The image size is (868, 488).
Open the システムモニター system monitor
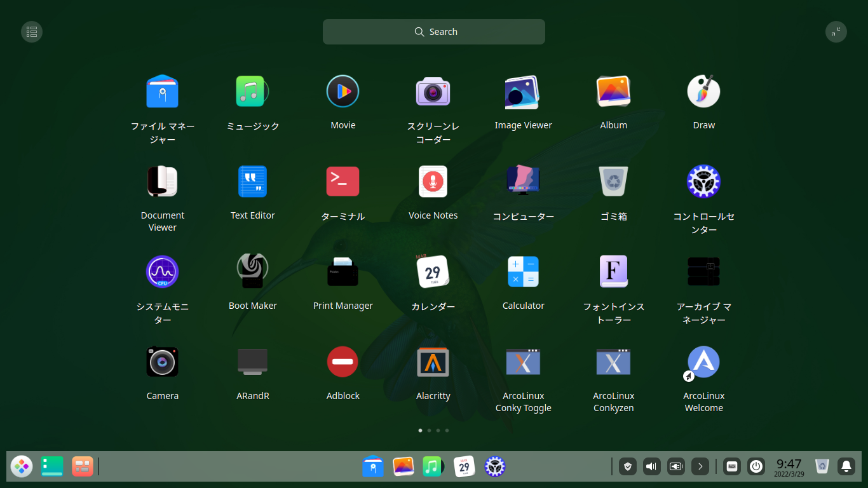(163, 273)
